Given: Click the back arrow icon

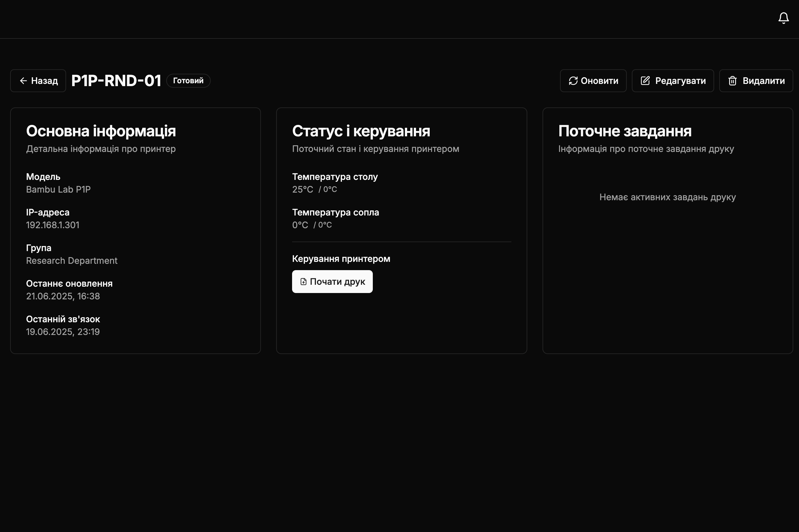Looking at the screenshot, I should click(24, 81).
